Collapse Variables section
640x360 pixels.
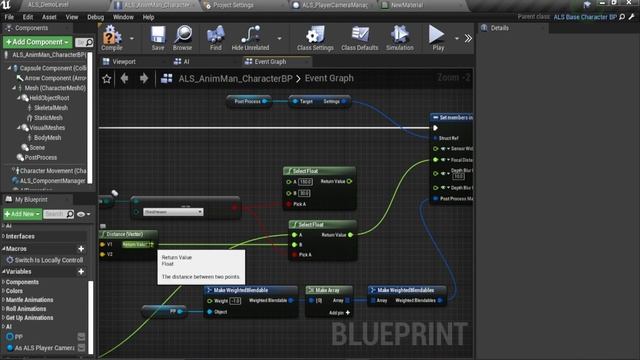(x=4, y=271)
